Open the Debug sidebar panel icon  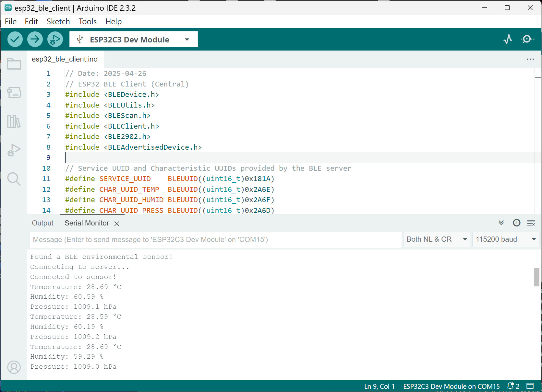(x=14, y=150)
